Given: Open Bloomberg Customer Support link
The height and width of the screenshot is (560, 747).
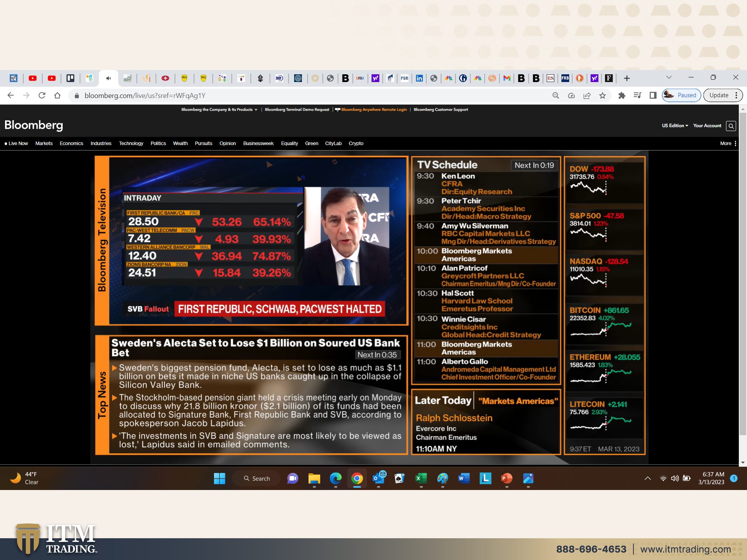Looking at the screenshot, I should pyautogui.click(x=441, y=110).
